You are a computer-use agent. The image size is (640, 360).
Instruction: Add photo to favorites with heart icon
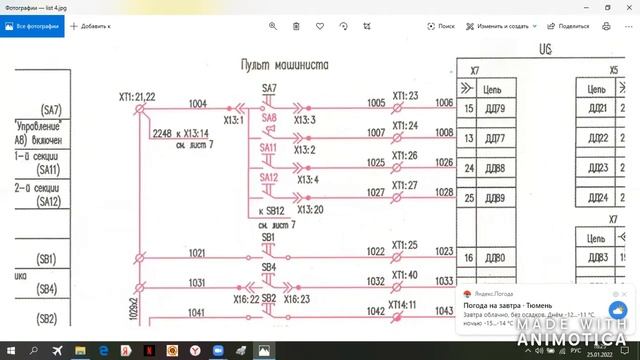(320, 26)
